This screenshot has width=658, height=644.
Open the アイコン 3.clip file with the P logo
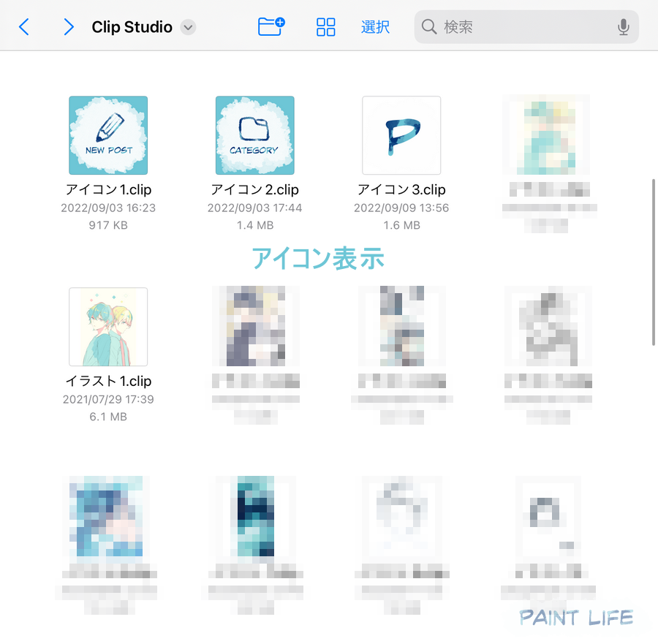(x=401, y=135)
